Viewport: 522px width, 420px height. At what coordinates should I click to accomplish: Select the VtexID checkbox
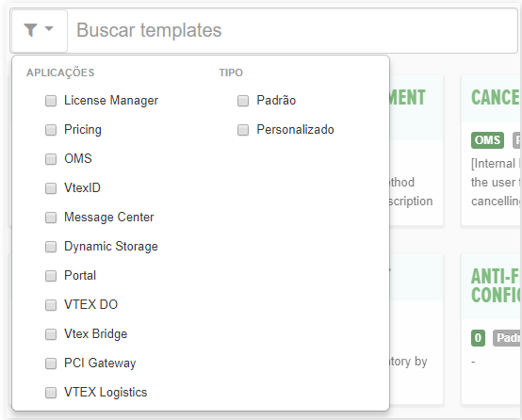51,188
